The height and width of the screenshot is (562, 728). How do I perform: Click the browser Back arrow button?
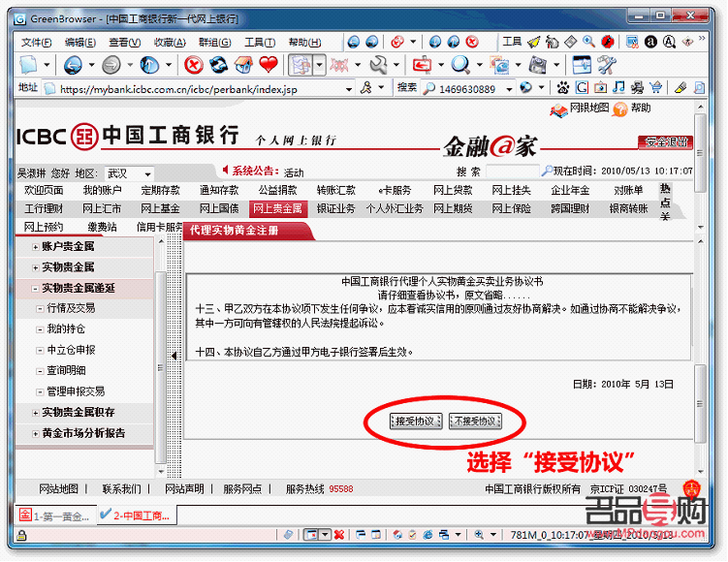click(73, 65)
